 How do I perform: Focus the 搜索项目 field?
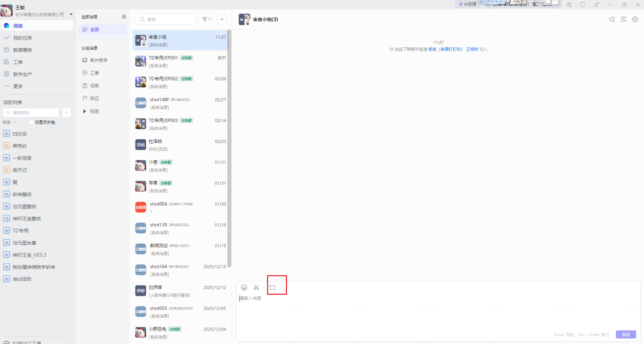(x=31, y=112)
